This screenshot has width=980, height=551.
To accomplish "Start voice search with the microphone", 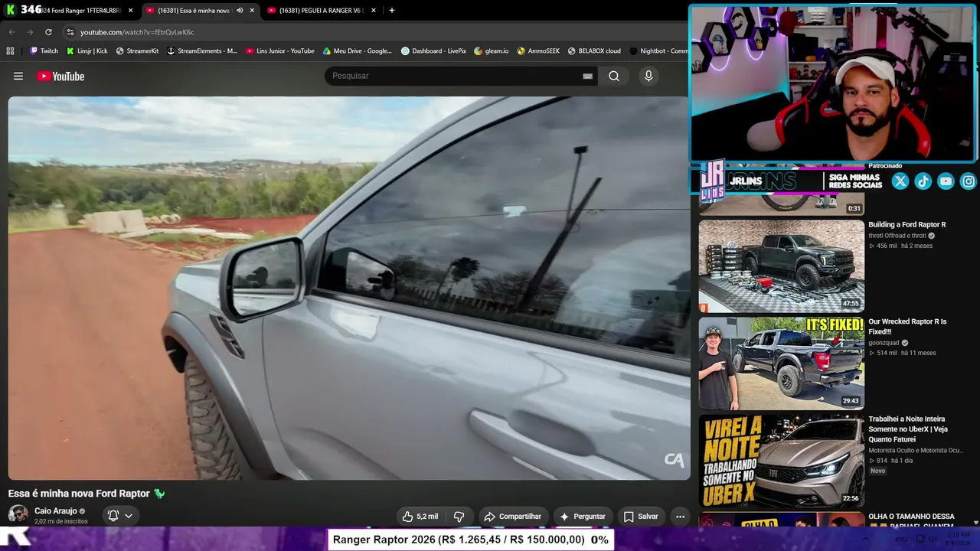I will tap(648, 76).
